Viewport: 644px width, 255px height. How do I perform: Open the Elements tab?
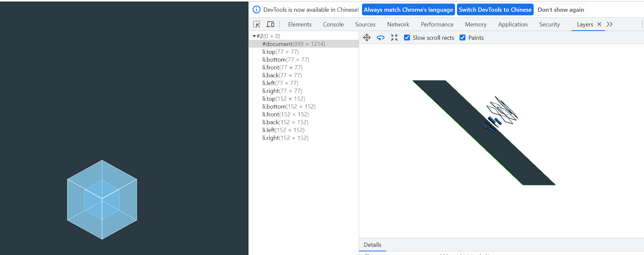pos(300,24)
